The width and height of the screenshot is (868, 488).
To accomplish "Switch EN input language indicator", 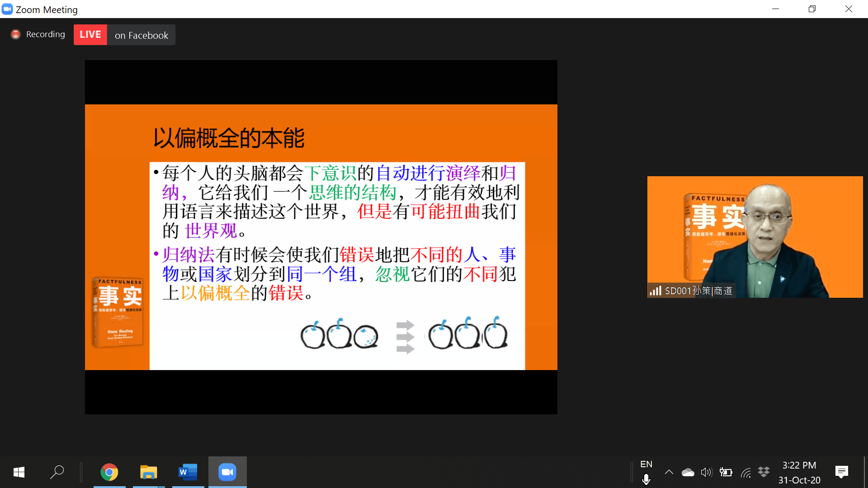I will (x=646, y=464).
